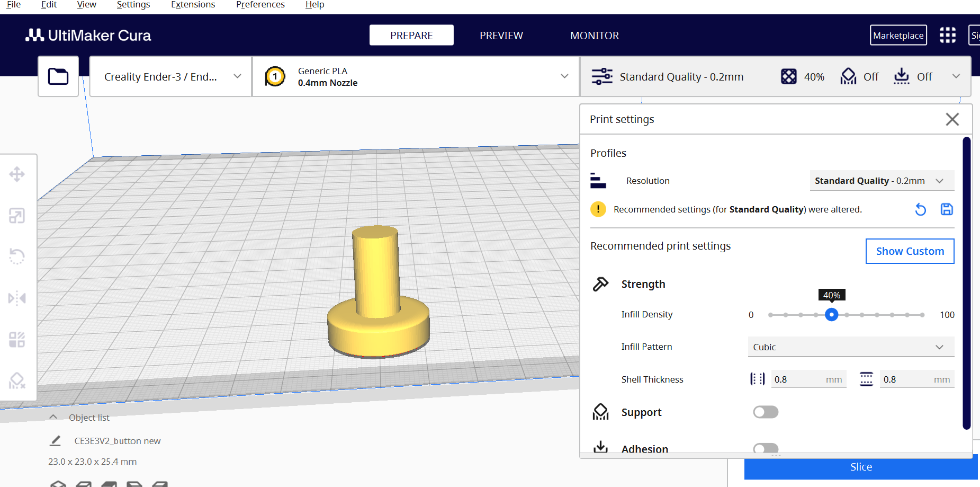This screenshot has height=487, width=980.
Task: Click the print settings panel scrollbar
Action: coord(966,283)
